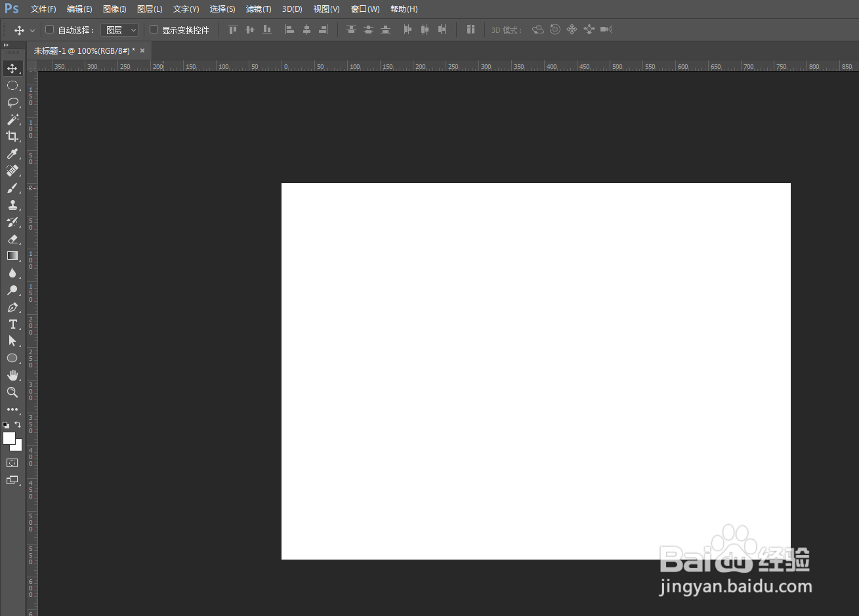
Task: Click the 3D camera zoom icon
Action: click(606, 30)
